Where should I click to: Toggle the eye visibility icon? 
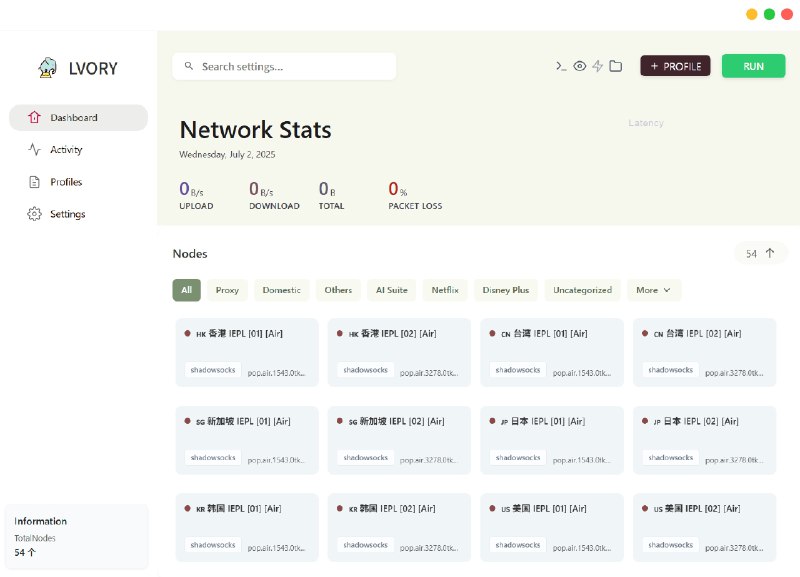click(579, 66)
